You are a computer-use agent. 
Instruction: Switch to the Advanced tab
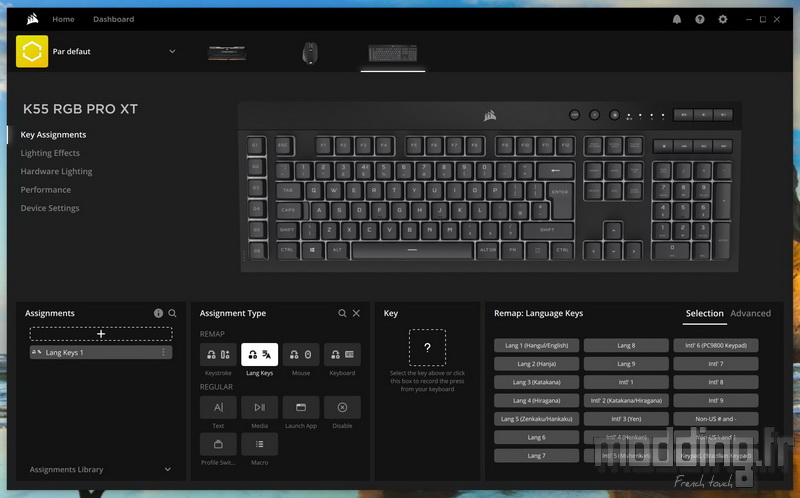pos(750,313)
